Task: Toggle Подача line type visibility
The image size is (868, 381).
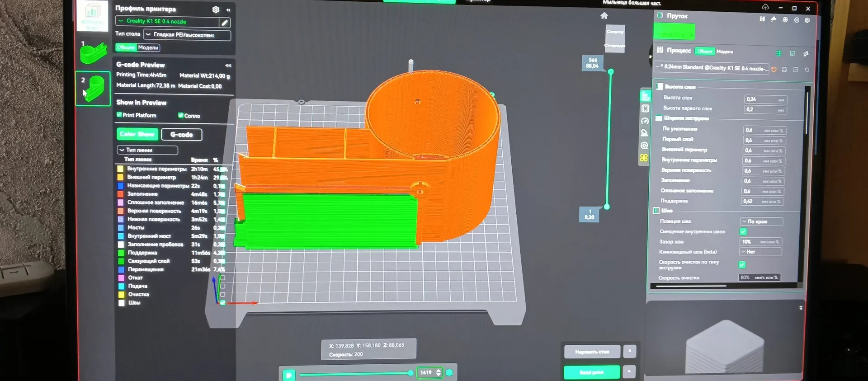Action: coord(222,286)
